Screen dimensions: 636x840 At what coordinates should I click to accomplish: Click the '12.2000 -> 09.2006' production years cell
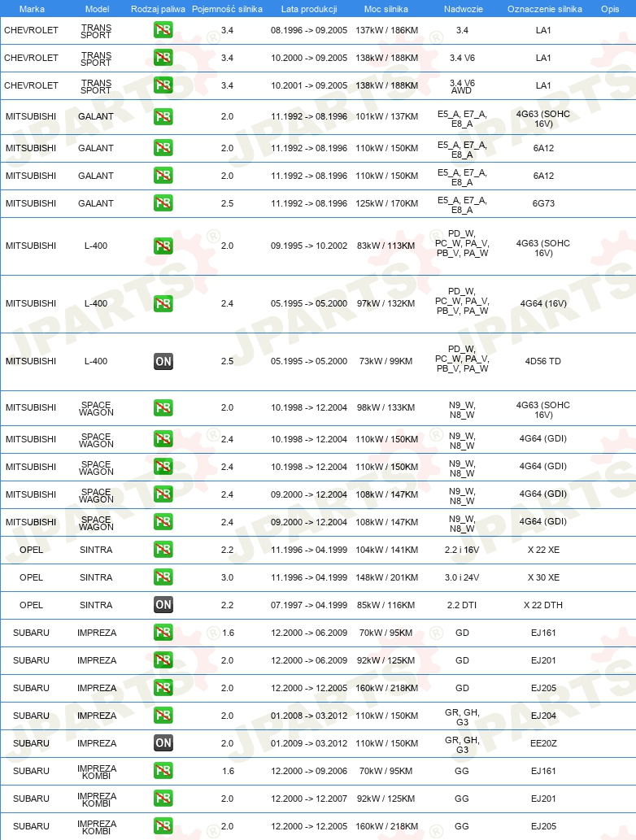point(309,771)
